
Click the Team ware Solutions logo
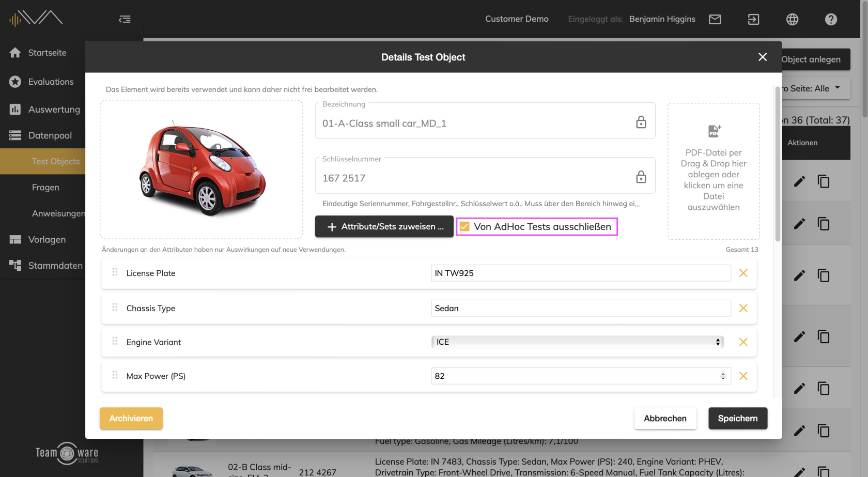click(x=67, y=453)
